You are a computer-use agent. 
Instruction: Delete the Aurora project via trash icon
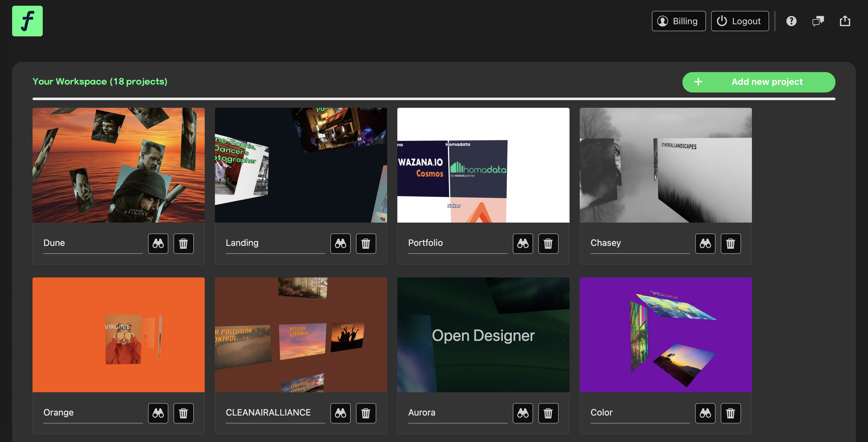548,413
